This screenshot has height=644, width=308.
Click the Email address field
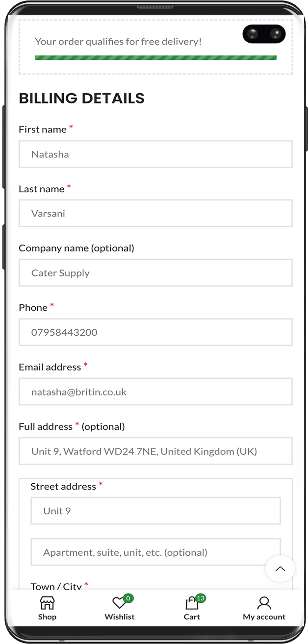point(155,392)
